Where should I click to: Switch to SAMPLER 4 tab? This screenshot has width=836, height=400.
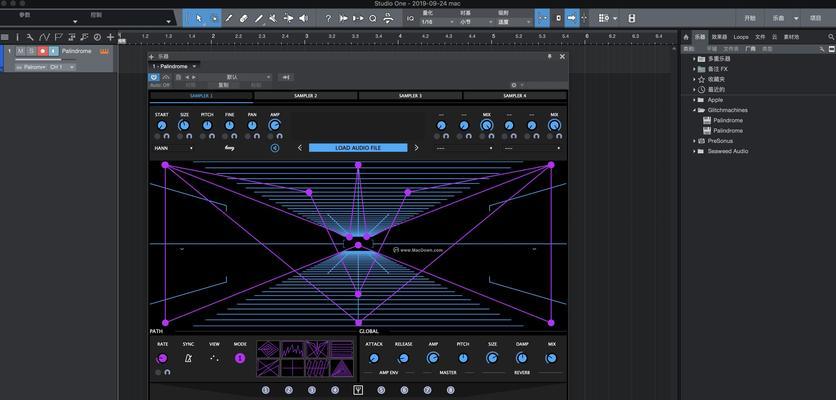515,96
